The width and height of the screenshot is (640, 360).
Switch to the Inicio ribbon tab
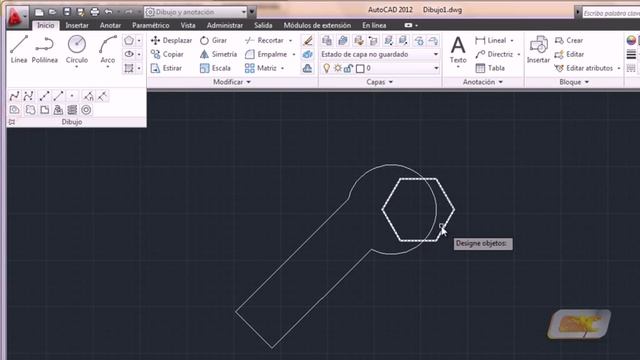[46, 25]
